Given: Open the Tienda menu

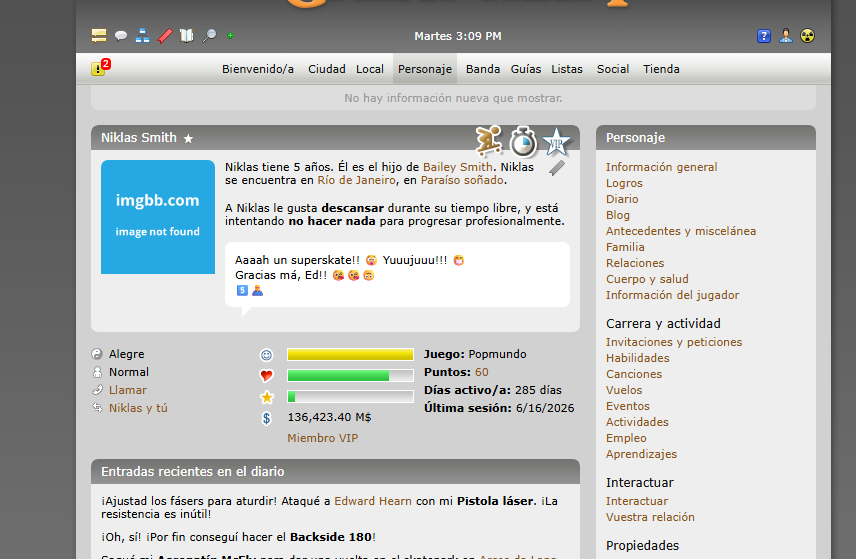Looking at the screenshot, I should (x=661, y=69).
